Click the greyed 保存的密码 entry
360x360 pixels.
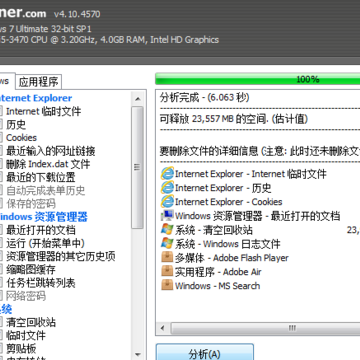click(x=31, y=204)
